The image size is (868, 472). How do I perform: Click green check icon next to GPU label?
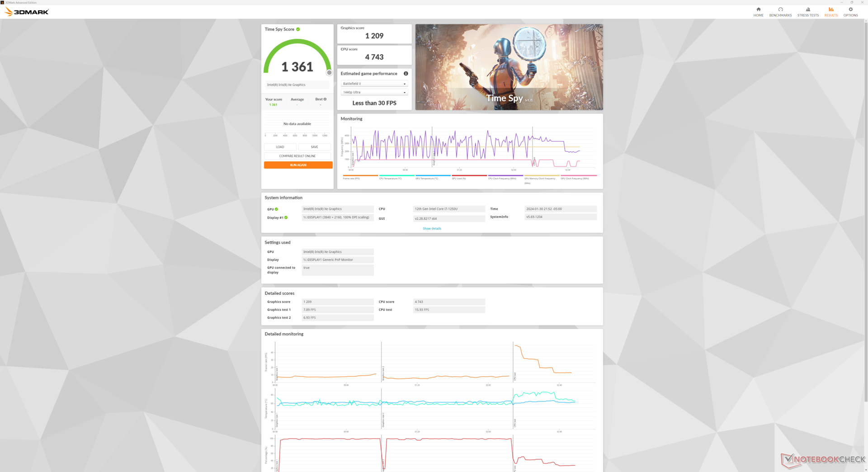pyautogui.click(x=276, y=209)
